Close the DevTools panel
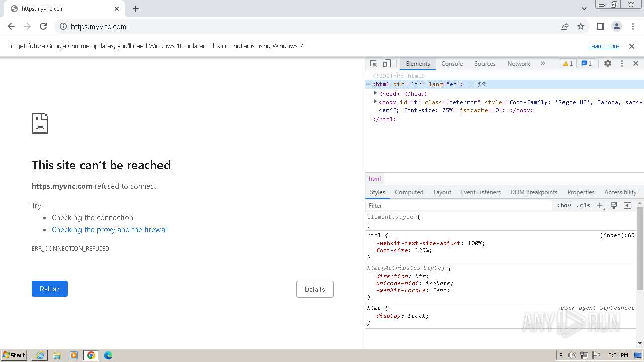The width and height of the screenshot is (644, 362). pyautogui.click(x=636, y=64)
